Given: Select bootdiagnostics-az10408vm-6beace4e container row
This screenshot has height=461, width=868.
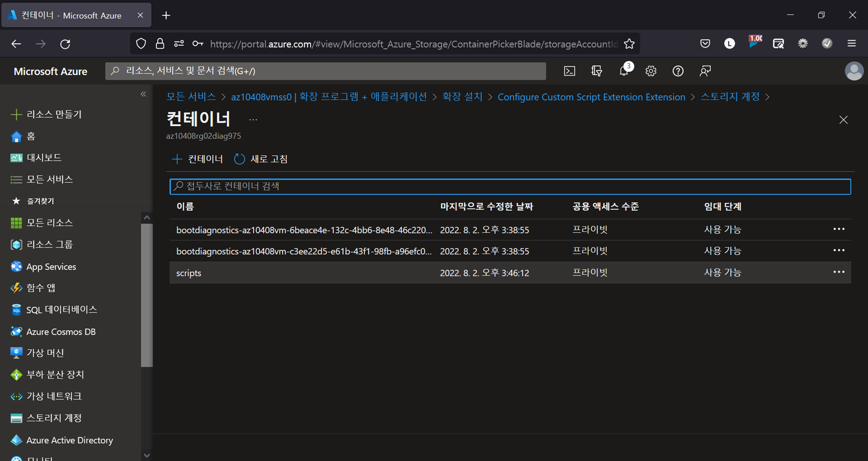Looking at the screenshot, I should (510, 229).
